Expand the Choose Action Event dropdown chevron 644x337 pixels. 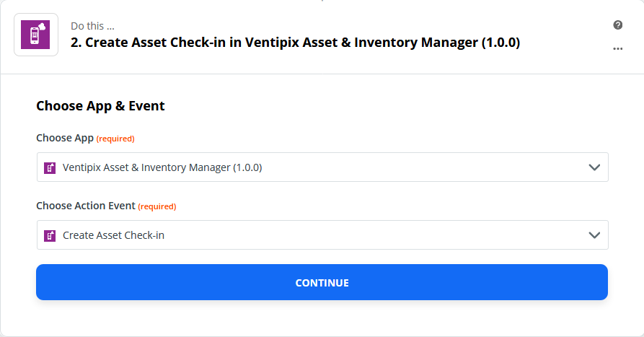click(x=594, y=235)
